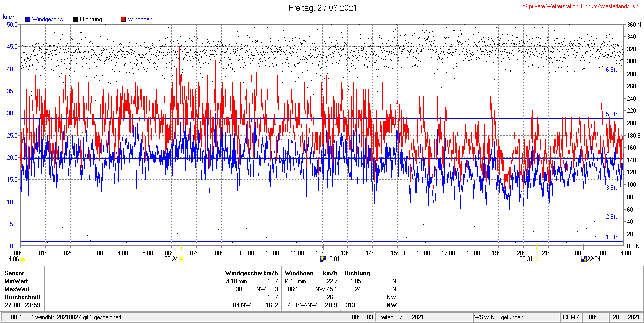Click the '6 Bft' line label
Viewport: 644px width, 323px height.
(611, 70)
